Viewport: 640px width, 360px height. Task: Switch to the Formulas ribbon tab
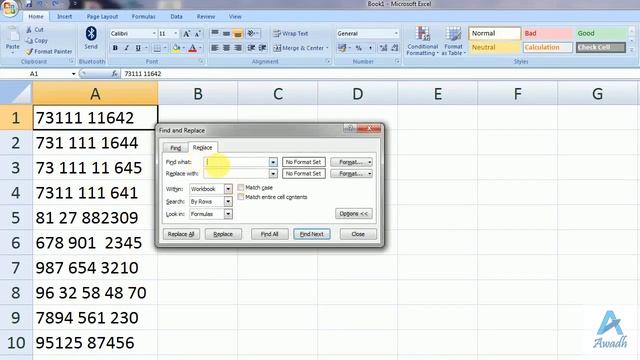pyautogui.click(x=143, y=17)
